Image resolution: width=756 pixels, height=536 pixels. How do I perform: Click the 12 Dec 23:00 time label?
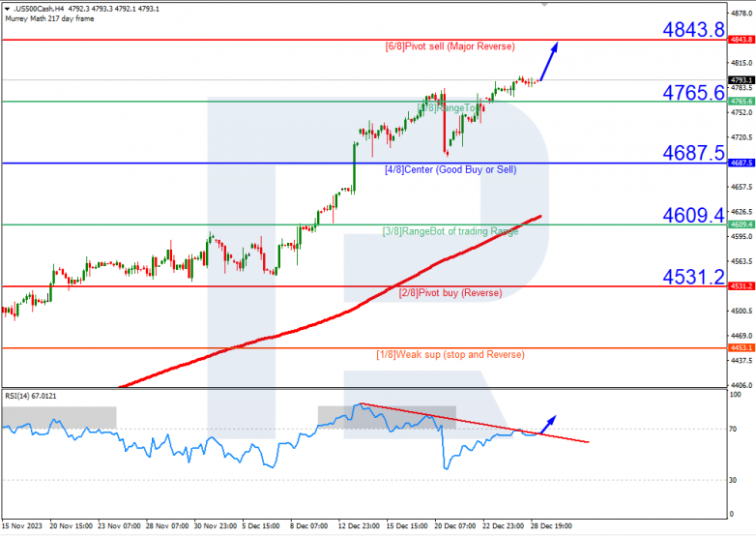pyautogui.click(x=359, y=526)
